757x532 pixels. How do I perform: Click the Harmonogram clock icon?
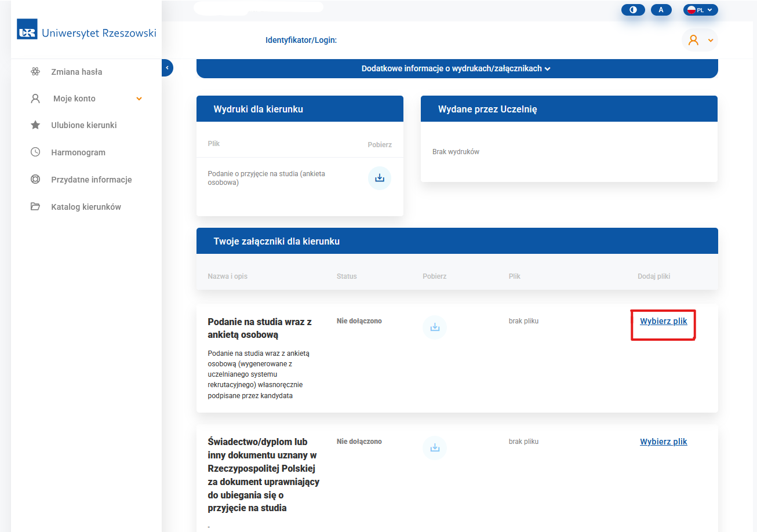35,152
